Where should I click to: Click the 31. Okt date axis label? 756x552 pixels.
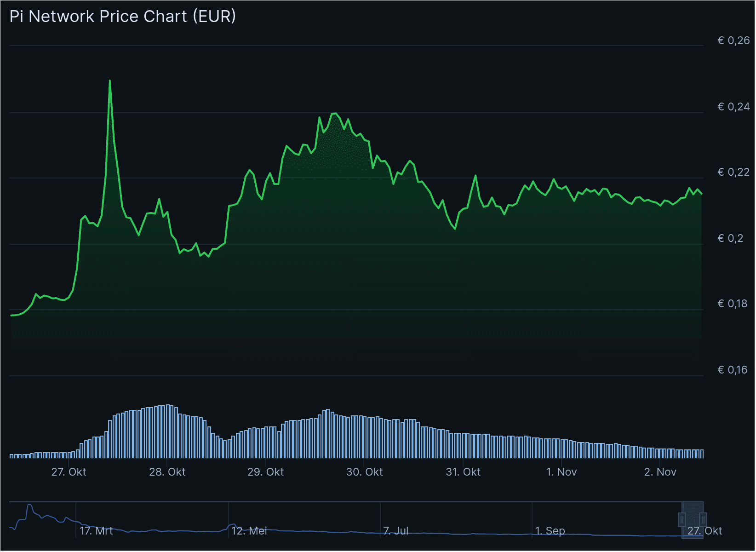tap(463, 472)
